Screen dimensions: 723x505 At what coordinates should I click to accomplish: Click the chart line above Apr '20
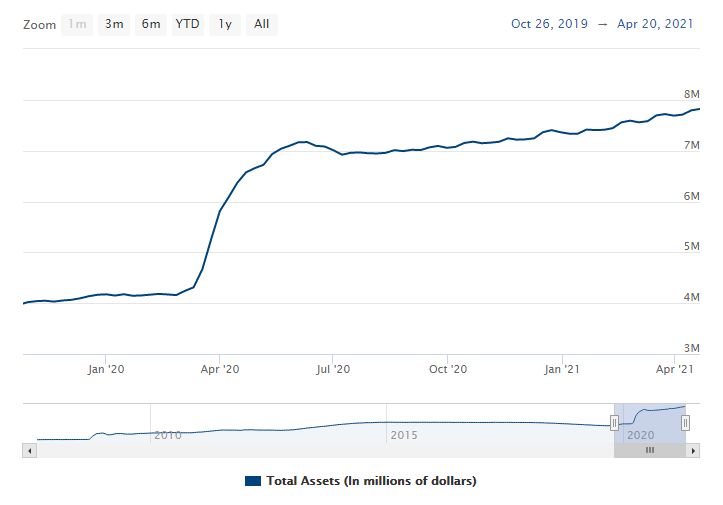[219, 212]
